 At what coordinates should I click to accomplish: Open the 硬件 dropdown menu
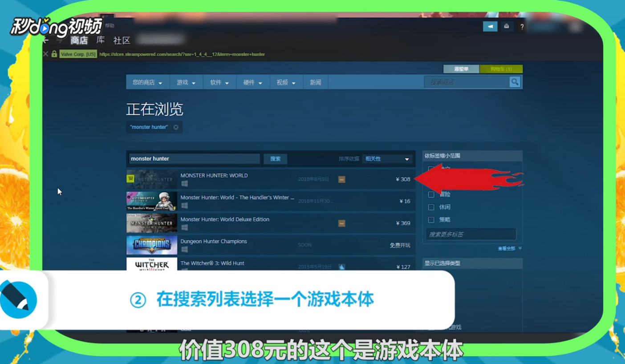click(253, 82)
